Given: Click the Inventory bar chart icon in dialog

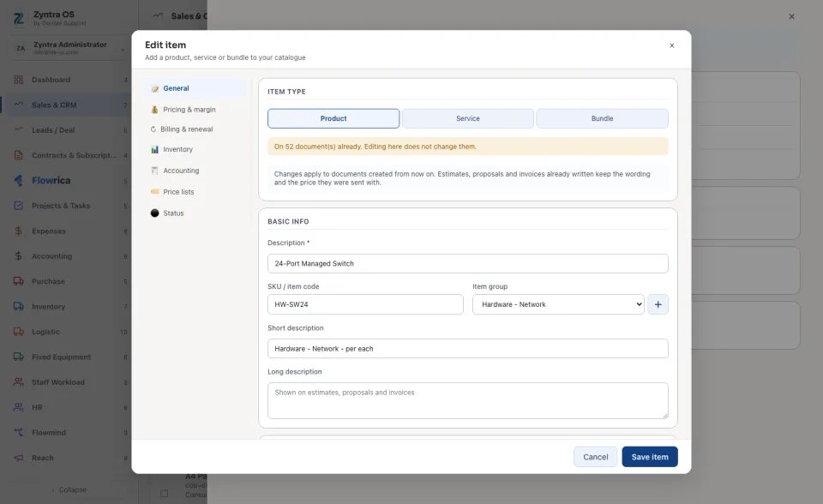Looking at the screenshot, I should (x=154, y=150).
